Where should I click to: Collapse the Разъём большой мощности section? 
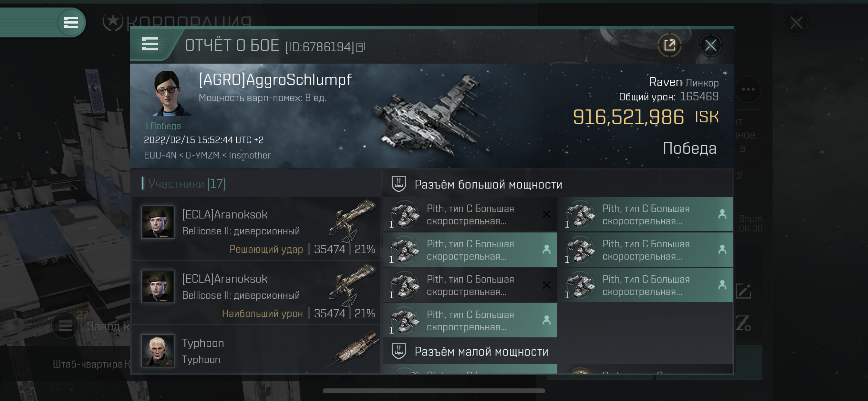coord(477,184)
